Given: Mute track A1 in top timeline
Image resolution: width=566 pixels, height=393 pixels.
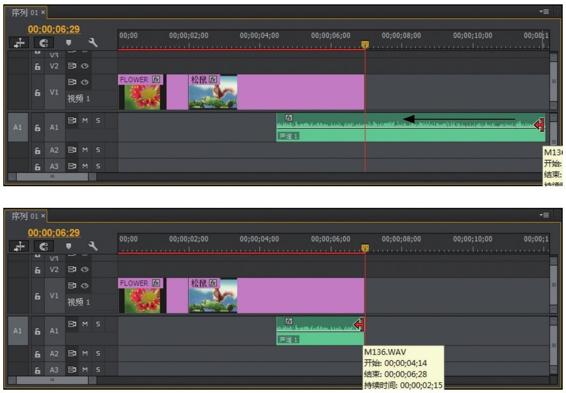Looking at the screenshot, I should coord(85,120).
